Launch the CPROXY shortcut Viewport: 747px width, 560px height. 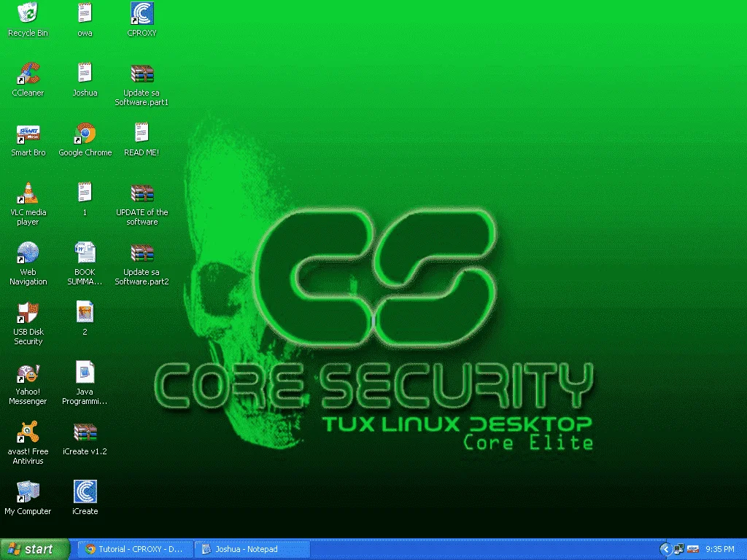142,13
